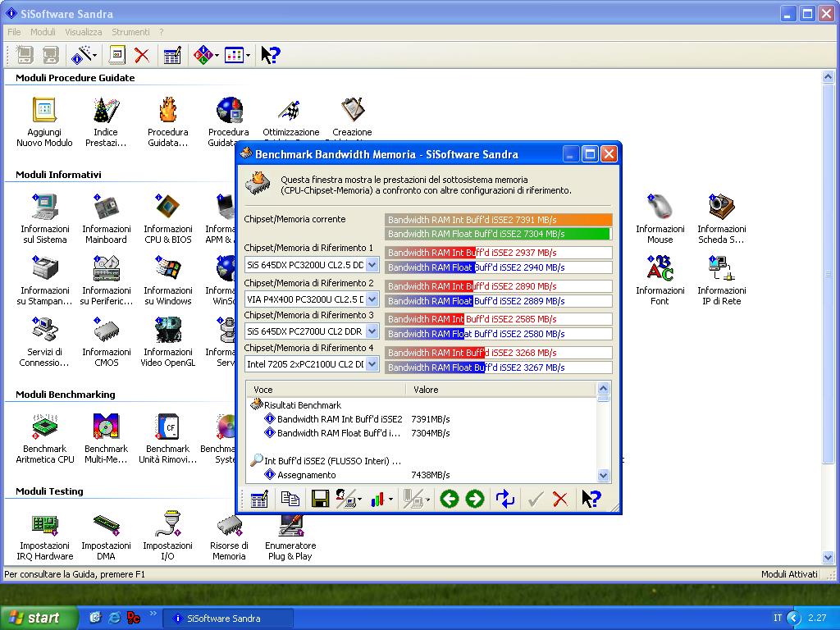840x630 pixels.
Task: Click orange current Int bandwidth 7391 MB/s bar
Action: click(498, 220)
